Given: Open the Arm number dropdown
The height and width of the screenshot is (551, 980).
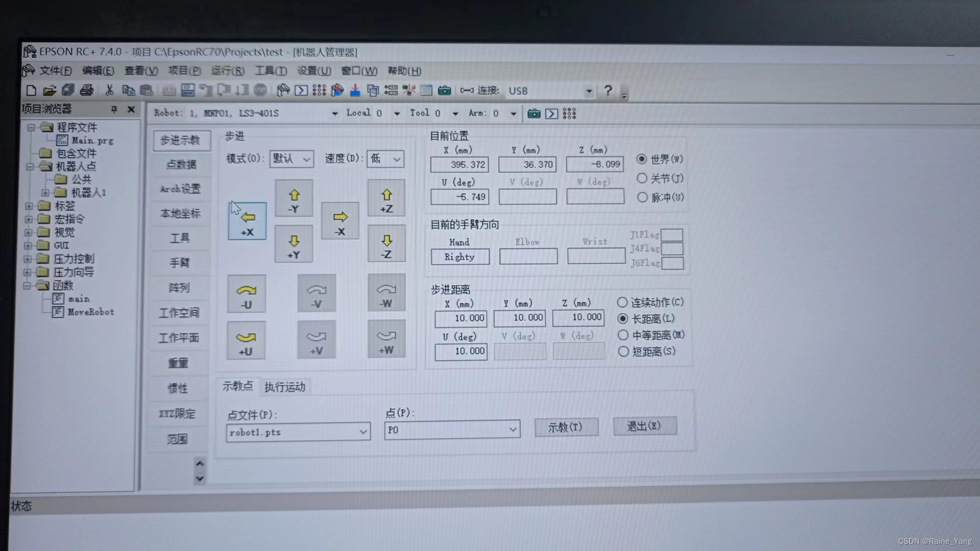Looking at the screenshot, I should 513,113.
